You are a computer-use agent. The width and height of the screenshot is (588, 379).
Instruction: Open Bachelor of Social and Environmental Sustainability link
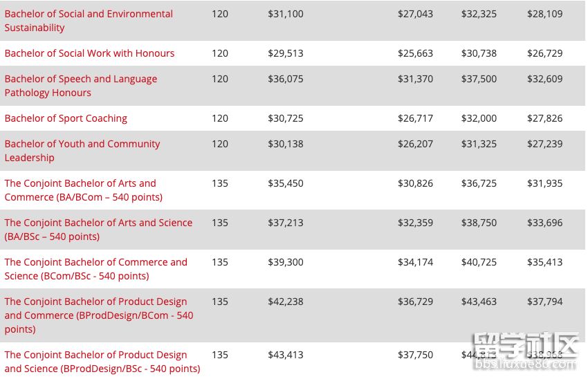pos(89,21)
